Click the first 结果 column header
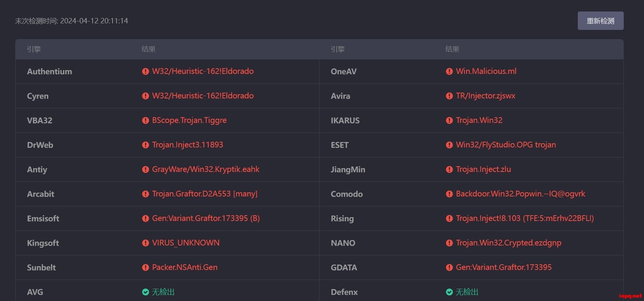The height and width of the screenshot is (301, 644). coord(148,49)
